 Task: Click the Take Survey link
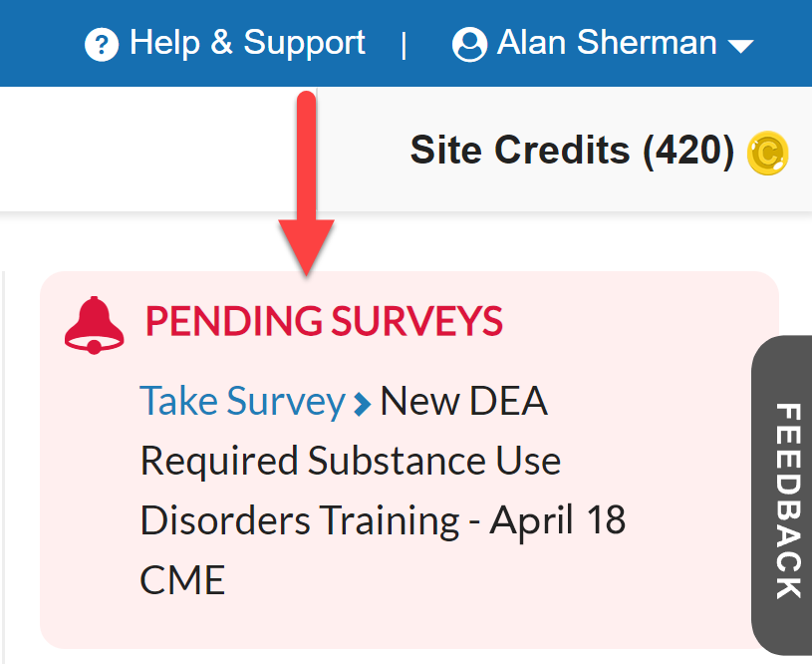click(242, 402)
